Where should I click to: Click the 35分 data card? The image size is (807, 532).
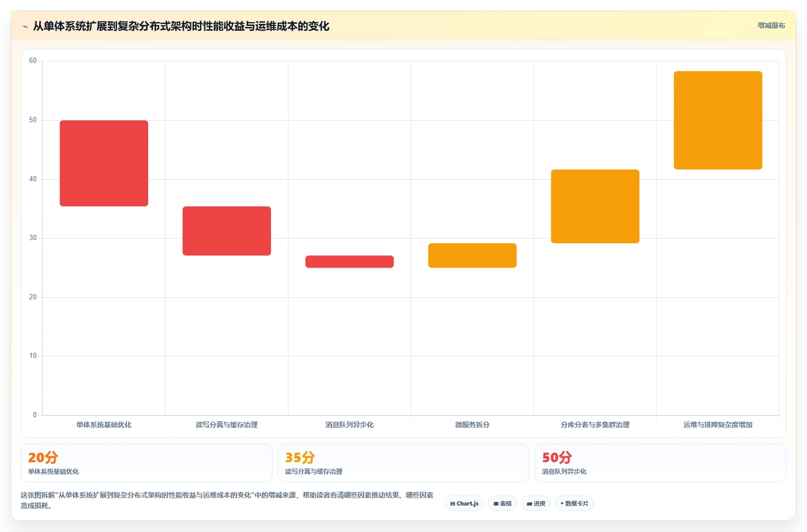point(403,463)
